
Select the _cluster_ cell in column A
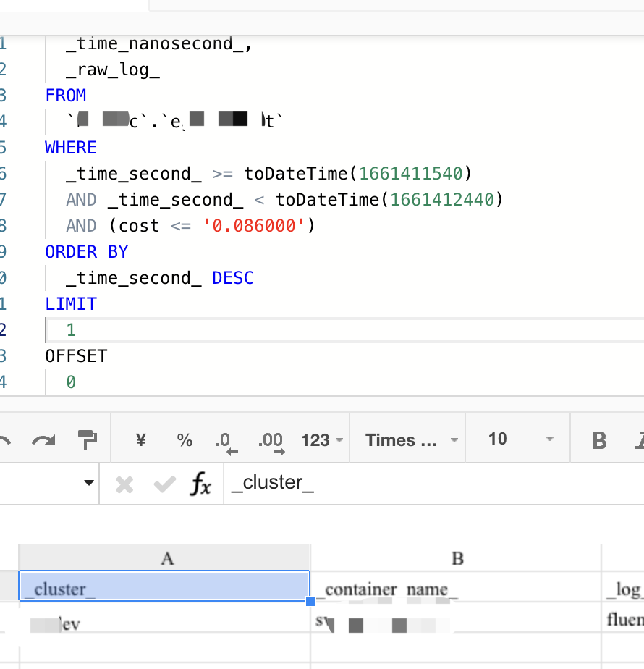tap(165, 586)
